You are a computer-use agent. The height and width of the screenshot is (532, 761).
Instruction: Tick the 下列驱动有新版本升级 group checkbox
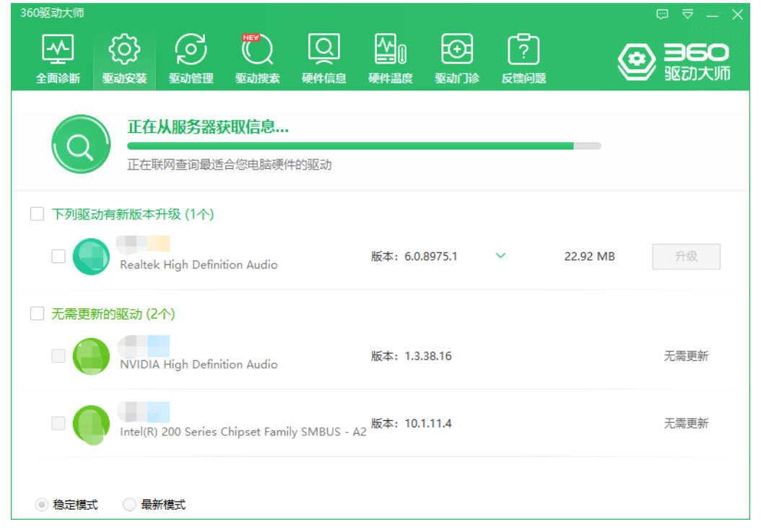pyautogui.click(x=38, y=214)
